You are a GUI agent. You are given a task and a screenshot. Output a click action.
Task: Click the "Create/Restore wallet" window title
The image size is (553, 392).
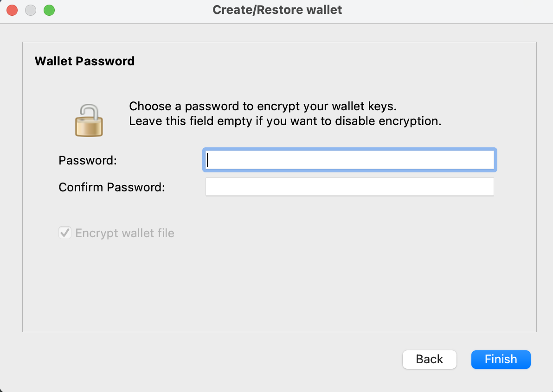coord(277,10)
